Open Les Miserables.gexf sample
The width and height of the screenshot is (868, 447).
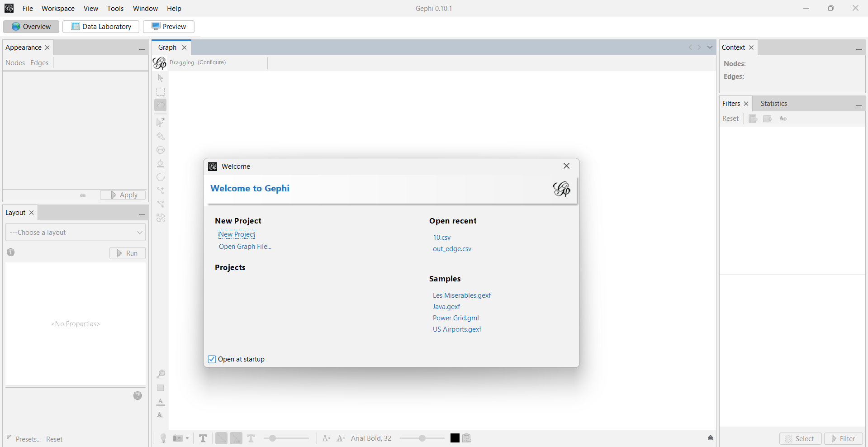coord(462,295)
